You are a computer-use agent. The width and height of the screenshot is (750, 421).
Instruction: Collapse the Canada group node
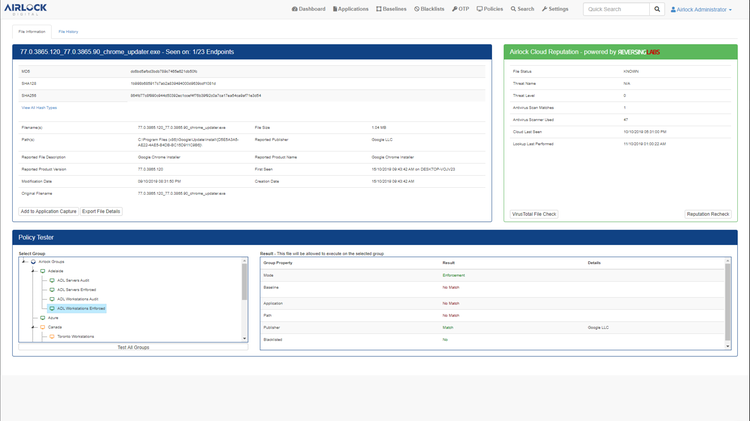pos(33,327)
